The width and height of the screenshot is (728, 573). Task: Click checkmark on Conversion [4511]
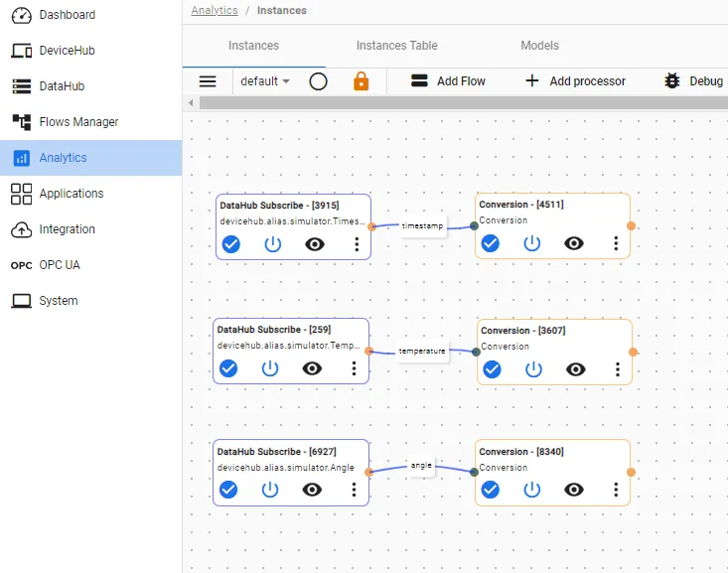491,243
